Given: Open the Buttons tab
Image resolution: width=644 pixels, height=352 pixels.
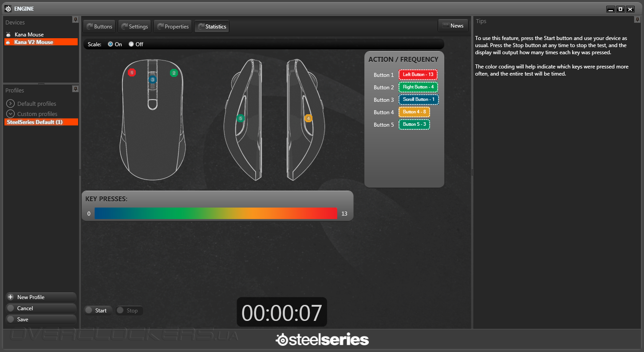Looking at the screenshot, I should tap(99, 26).
